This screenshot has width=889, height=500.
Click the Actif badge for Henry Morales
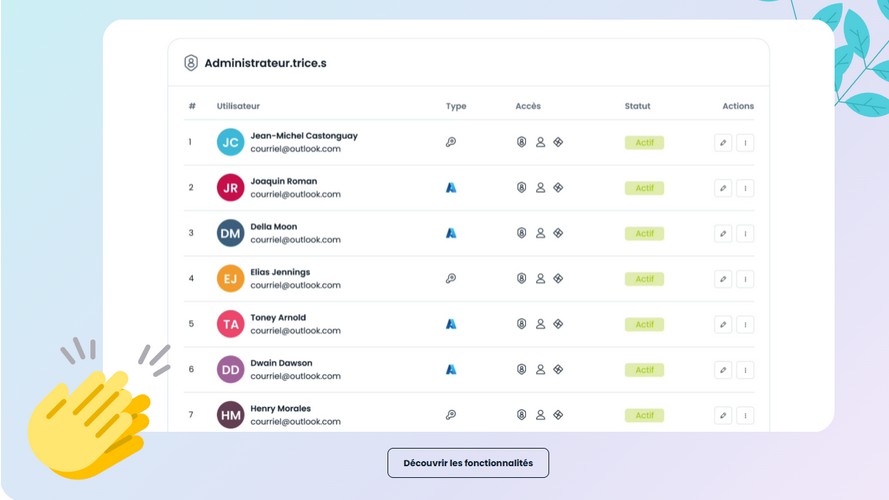(644, 416)
